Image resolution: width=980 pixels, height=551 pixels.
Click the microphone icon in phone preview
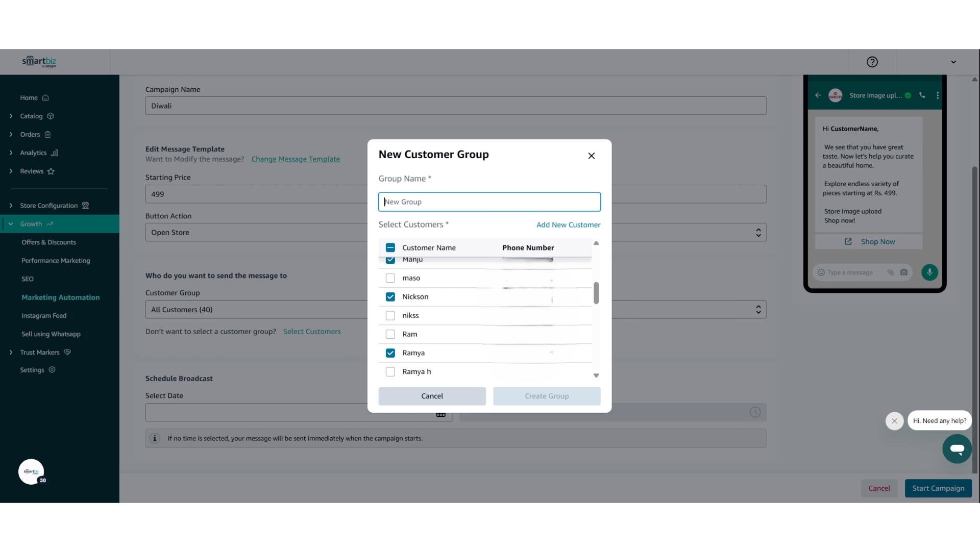point(929,272)
